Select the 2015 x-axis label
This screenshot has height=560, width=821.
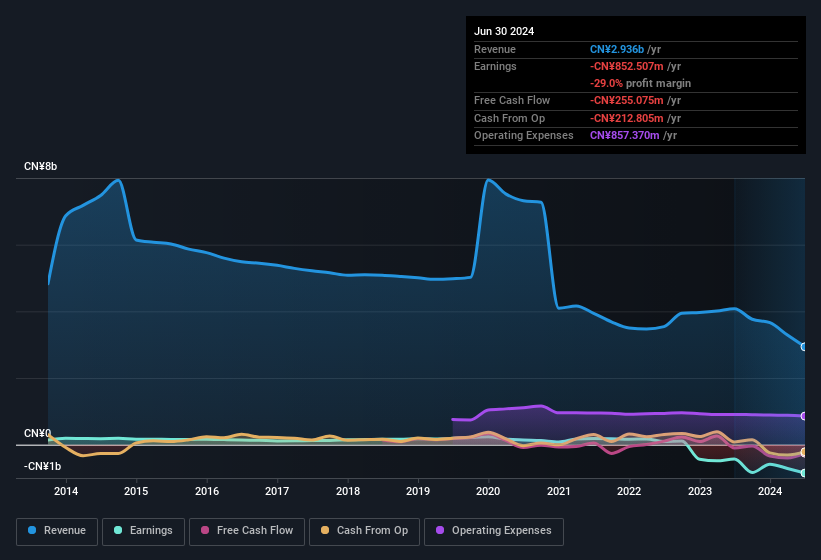pos(136,491)
